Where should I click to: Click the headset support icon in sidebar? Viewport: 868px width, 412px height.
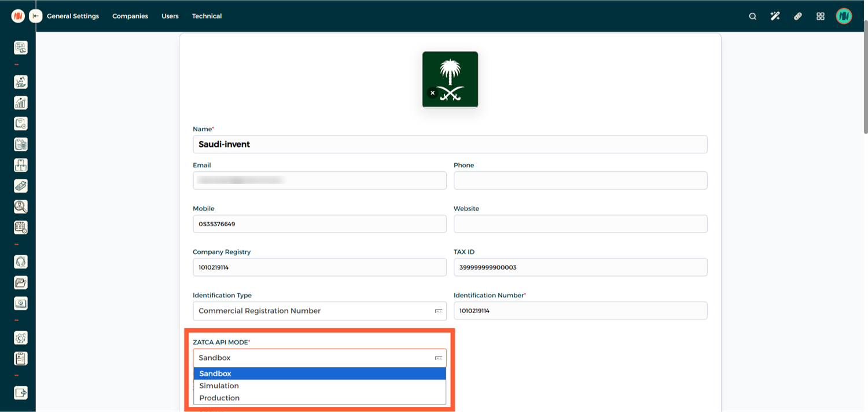[x=21, y=262]
